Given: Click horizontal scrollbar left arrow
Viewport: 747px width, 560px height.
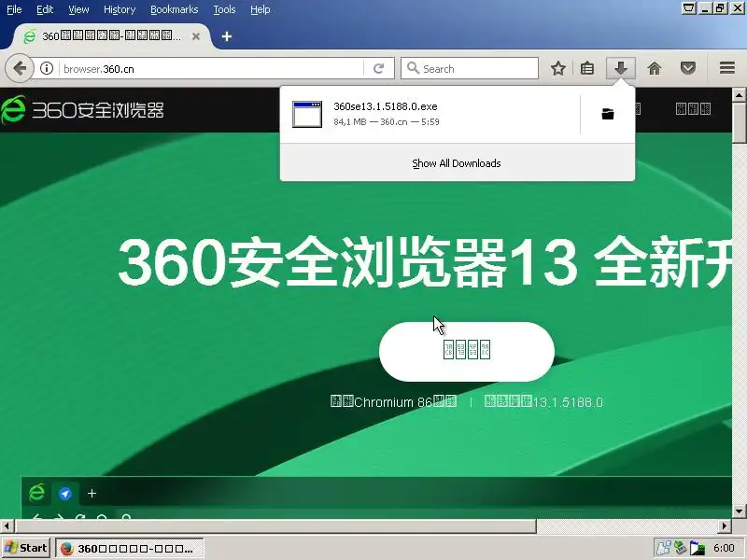Looking at the screenshot, I should (x=7, y=526).
